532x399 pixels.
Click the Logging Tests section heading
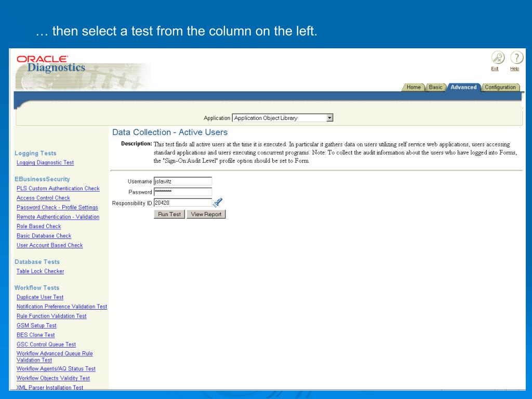[35, 153]
